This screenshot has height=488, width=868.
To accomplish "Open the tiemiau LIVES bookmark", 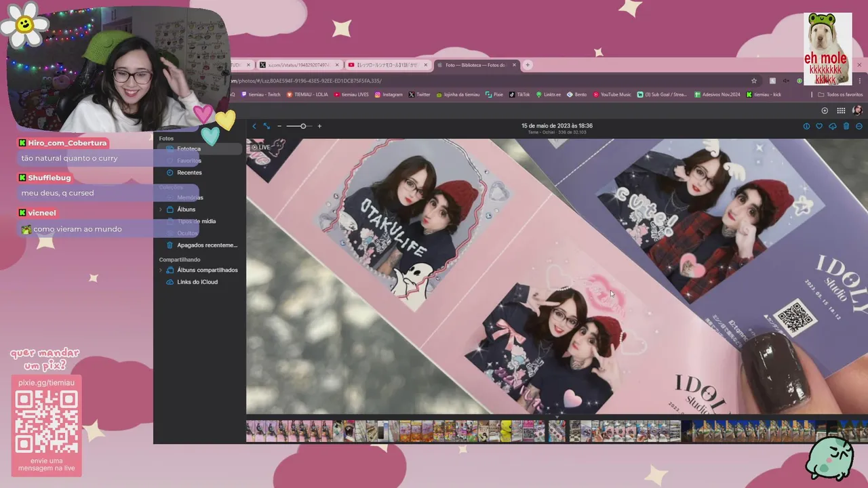I will (x=351, y=95).
